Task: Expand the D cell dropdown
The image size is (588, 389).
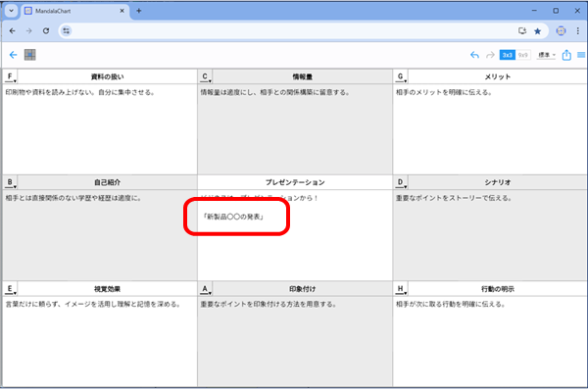Action: pos(401,182)
